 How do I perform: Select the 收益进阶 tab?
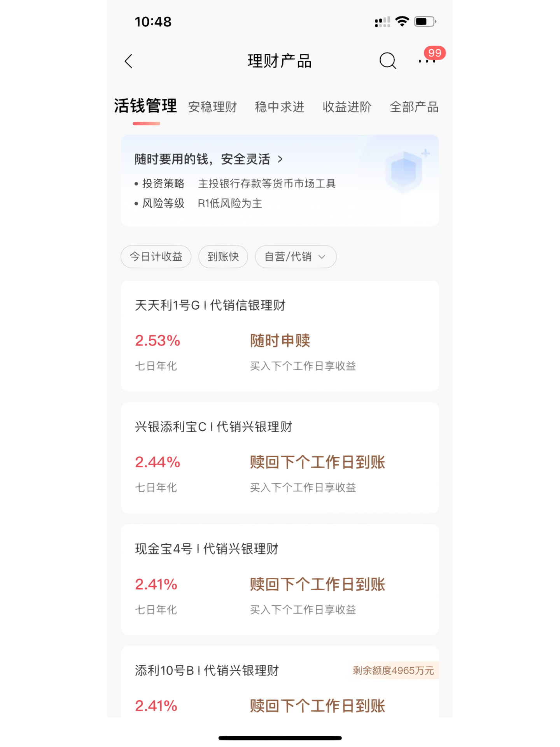(347, 107)
